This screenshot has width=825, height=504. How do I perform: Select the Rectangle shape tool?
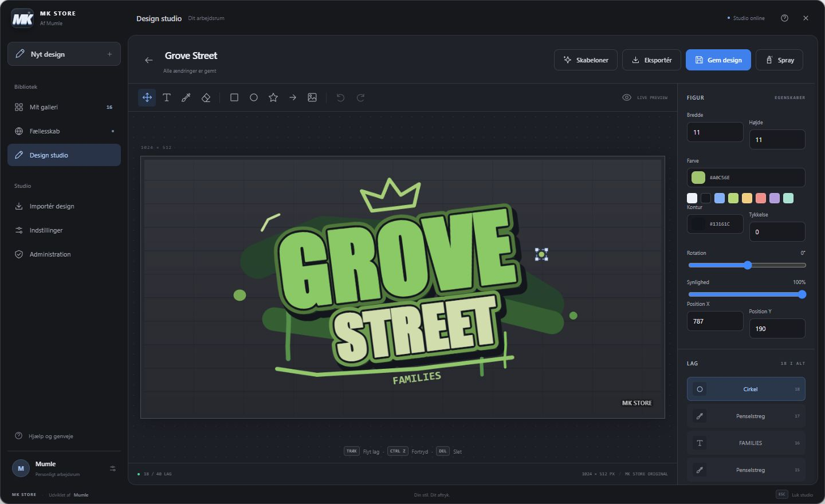234,97
